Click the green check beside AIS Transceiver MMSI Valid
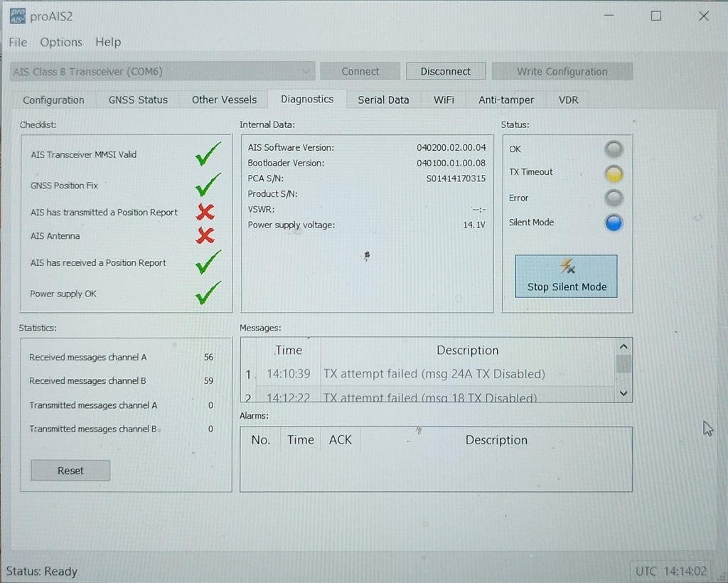Image resolution: width=728 pixels, height=583 pixels. coord(208,154)
